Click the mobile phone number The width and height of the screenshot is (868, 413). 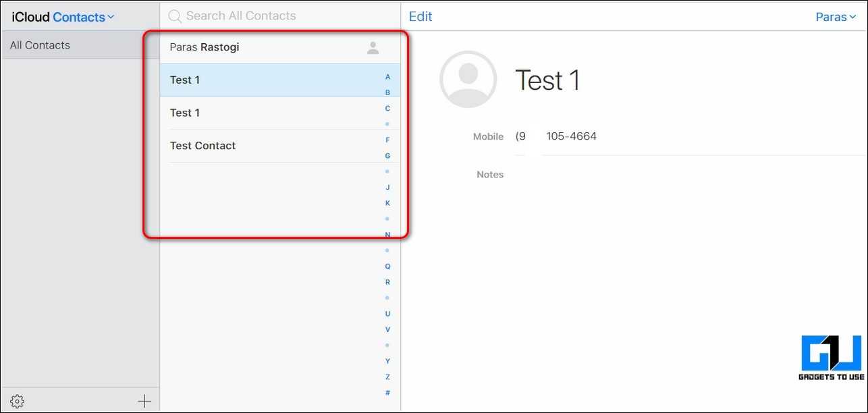pyautogui.click(x=556, y=136)
